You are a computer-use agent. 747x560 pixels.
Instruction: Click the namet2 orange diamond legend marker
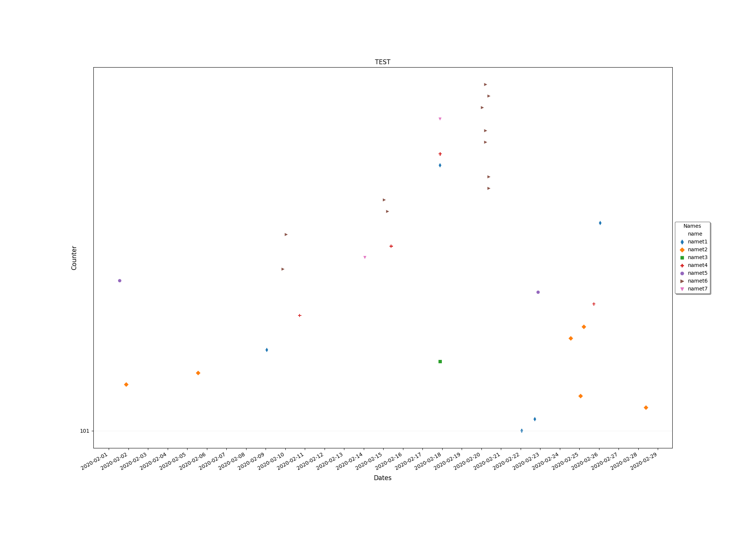click(x=682, y=250)
